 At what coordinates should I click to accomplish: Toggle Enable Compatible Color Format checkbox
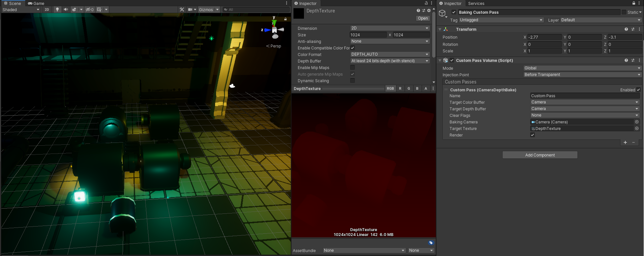tap(352, 48)
